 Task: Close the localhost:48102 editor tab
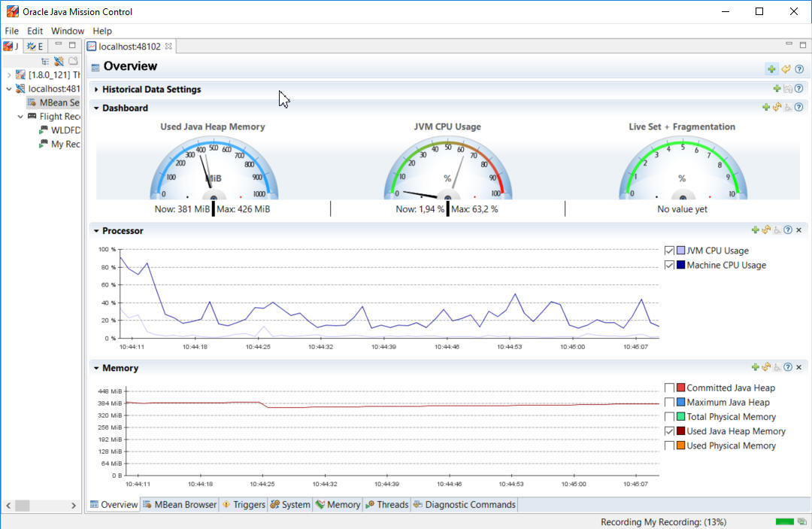[168, 46]
